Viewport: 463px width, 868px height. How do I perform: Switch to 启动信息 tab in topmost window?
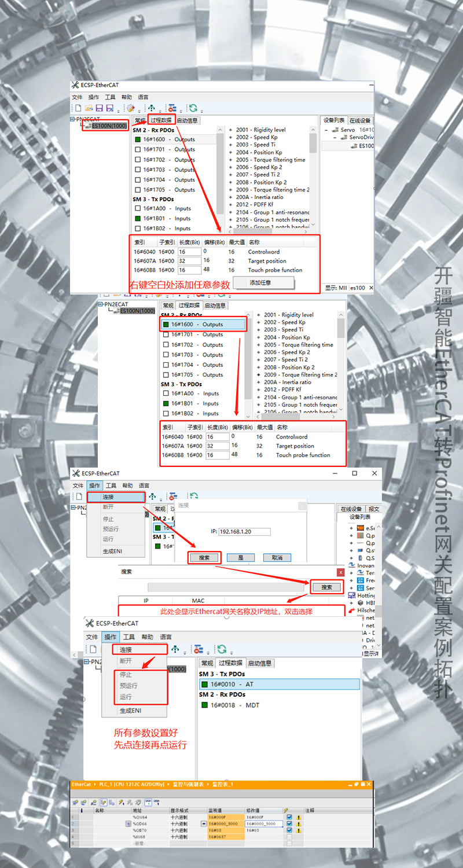tap(187, 120)
